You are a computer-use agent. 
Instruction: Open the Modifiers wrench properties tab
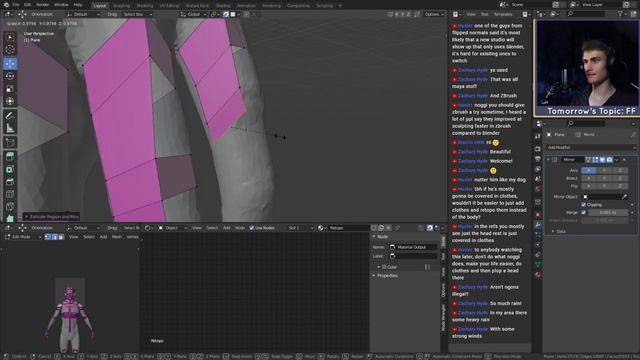[538, 225]
